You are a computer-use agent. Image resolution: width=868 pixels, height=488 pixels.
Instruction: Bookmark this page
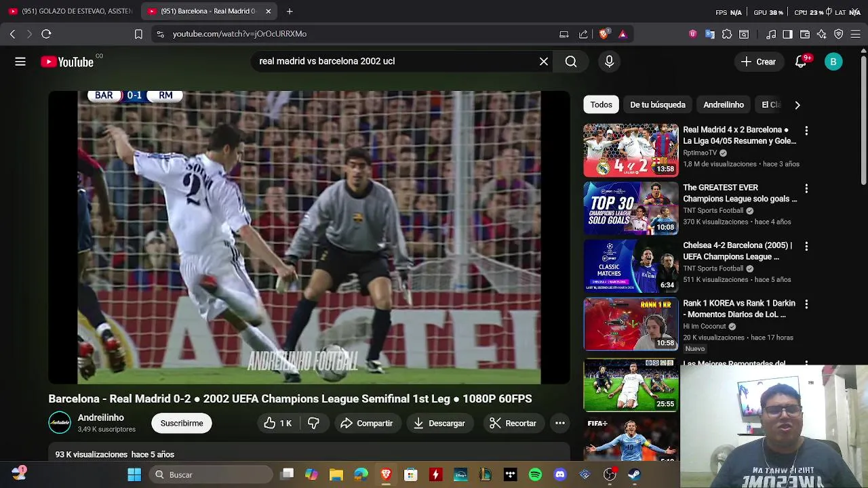(x=138, y=34)
